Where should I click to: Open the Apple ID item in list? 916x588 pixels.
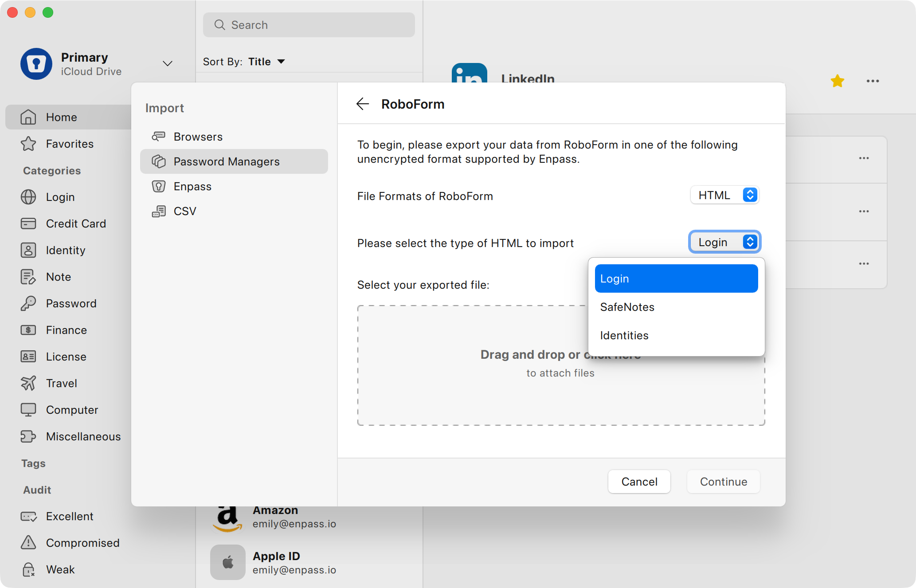coord(309,562)
